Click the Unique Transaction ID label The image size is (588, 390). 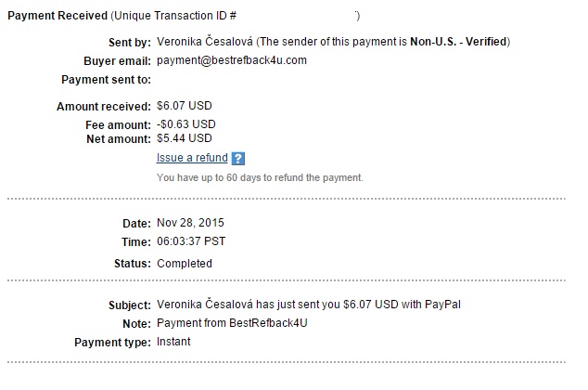pos(175,16)
